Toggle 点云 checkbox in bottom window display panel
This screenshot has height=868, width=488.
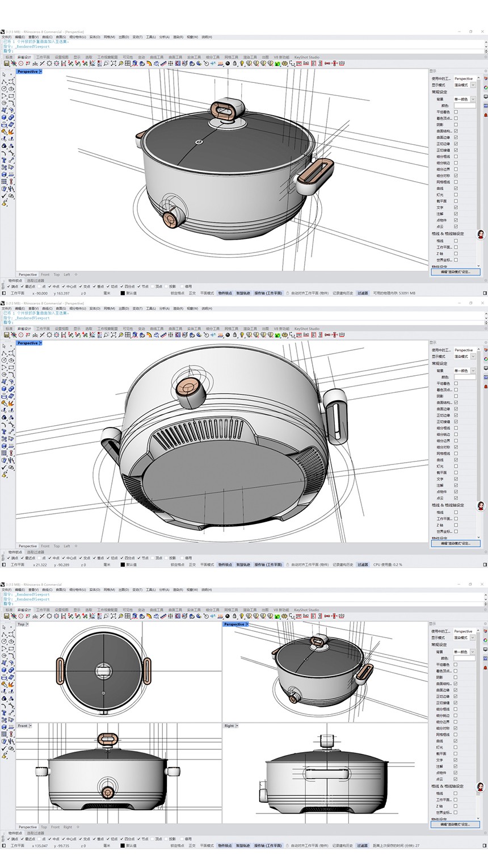456,779
